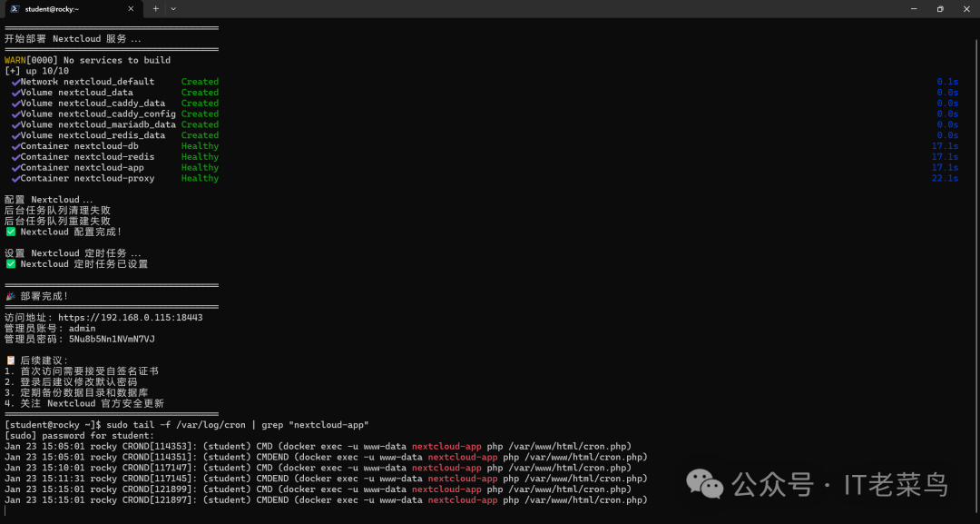The height and width of the screenshot is (524, 980).
Task: Click suggestion '3. 定期备份数据目录和数据库'
Action: [x=76, y=392]
